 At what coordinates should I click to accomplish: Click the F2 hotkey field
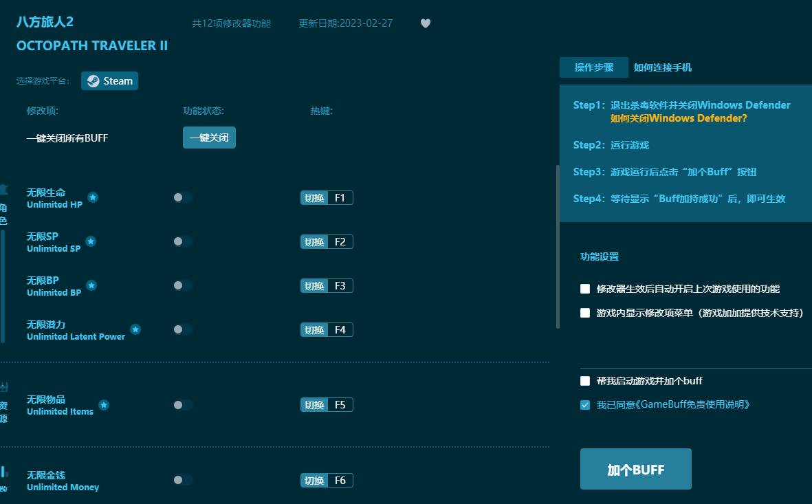click(x=340, y=242)
